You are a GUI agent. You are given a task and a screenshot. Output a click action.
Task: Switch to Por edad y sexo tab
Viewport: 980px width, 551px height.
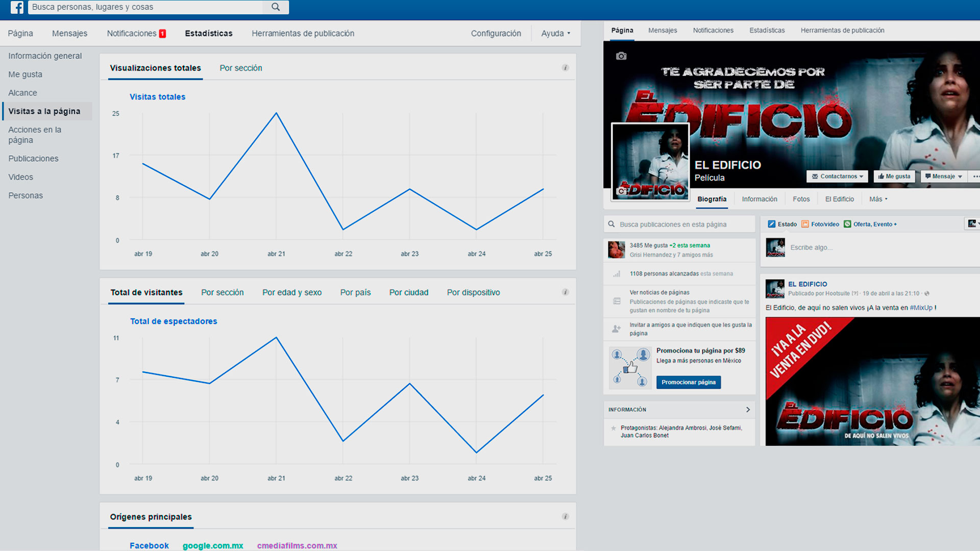click(292, 293)
